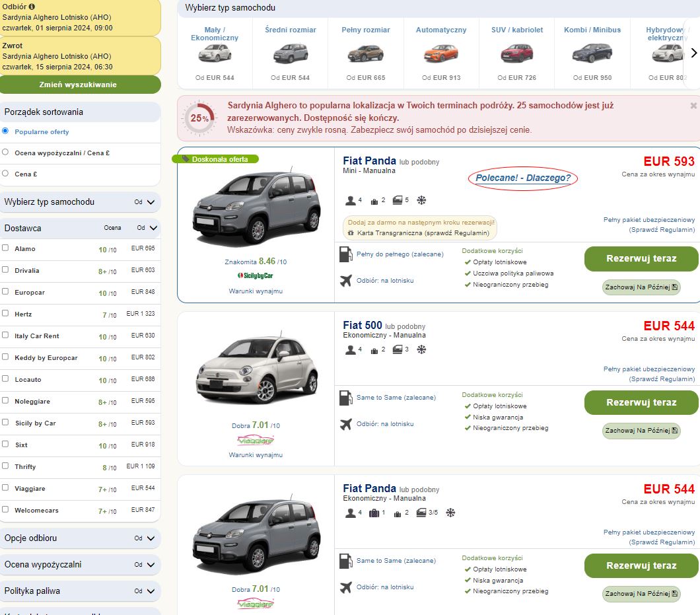Check the Thrifty supplier checkbox
The image size is (700, 615).
point(5,466)
